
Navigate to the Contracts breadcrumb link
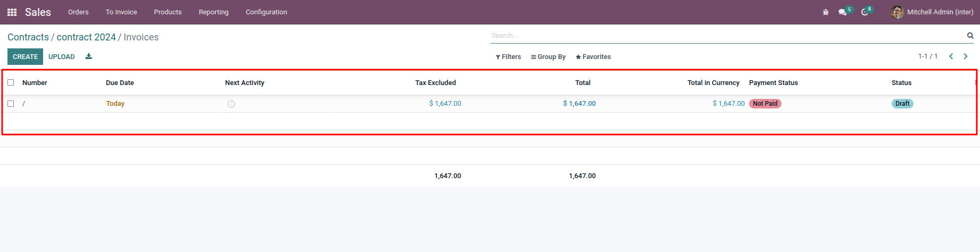tap(28, 37)
